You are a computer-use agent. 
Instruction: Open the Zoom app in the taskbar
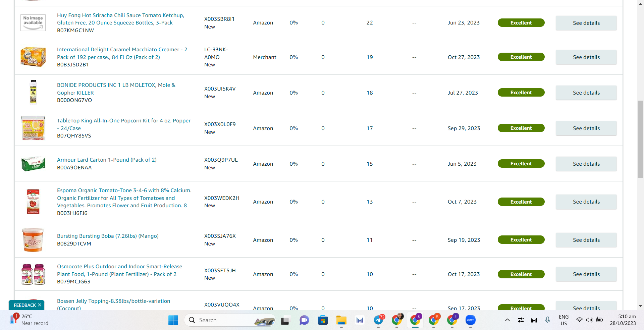click(471, 320)
